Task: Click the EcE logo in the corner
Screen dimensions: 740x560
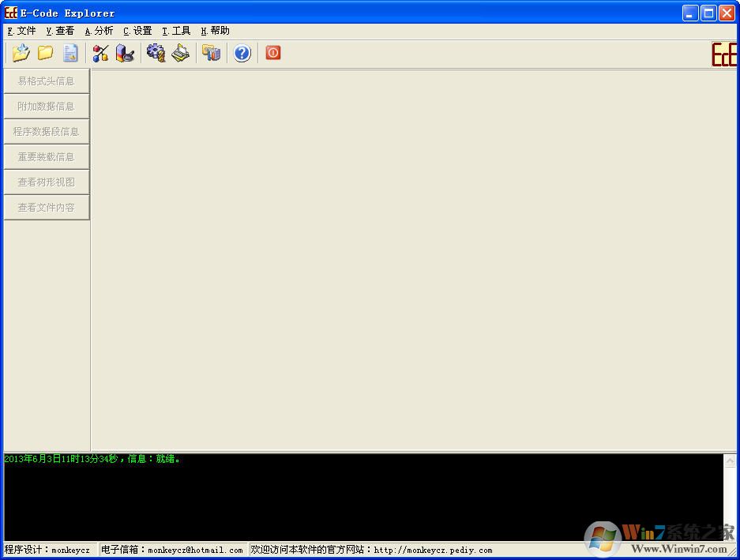Action: (x=724, y=54)
